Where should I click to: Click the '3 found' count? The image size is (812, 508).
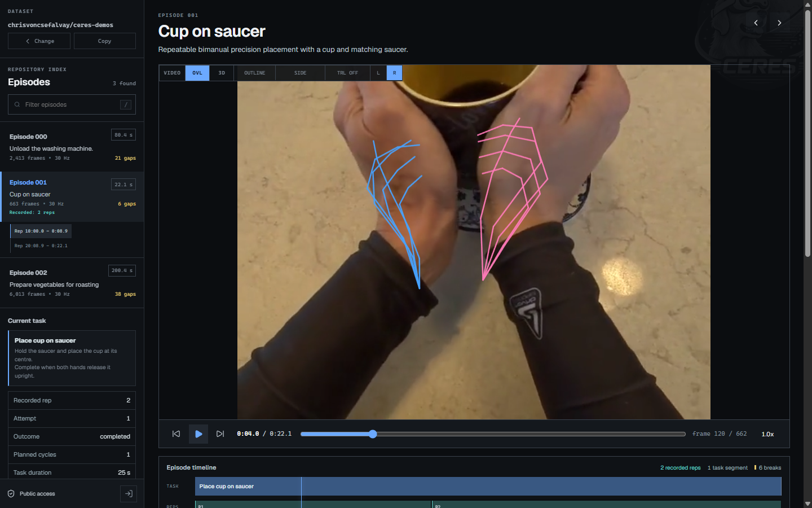click(x=124, y=84)
